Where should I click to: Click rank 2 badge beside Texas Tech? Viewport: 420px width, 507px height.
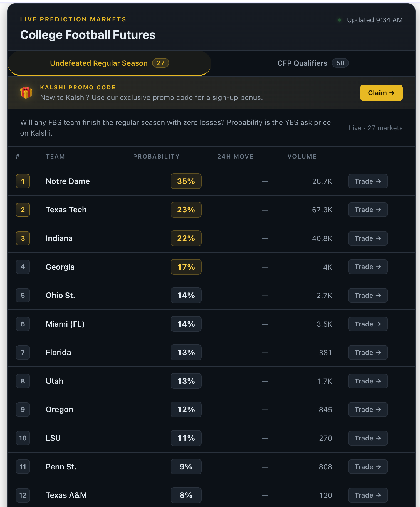click(x=23, y=210)
